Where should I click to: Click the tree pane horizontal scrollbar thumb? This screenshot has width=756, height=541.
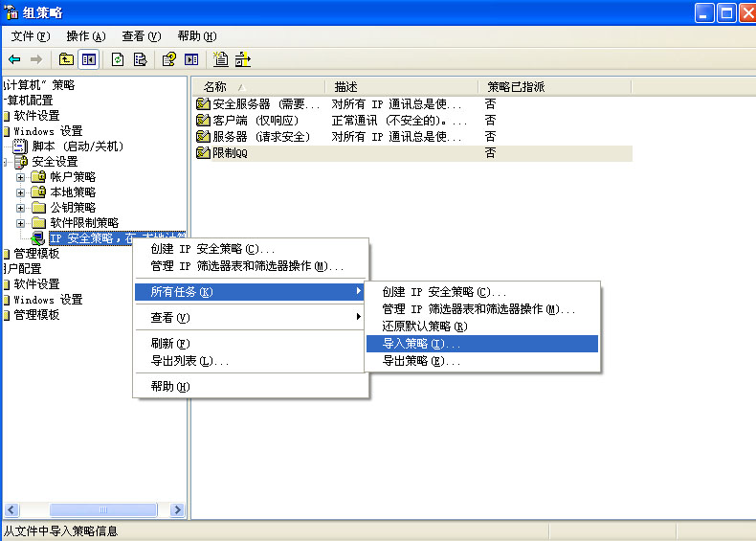pyautogui.click(x=103, y=509)
